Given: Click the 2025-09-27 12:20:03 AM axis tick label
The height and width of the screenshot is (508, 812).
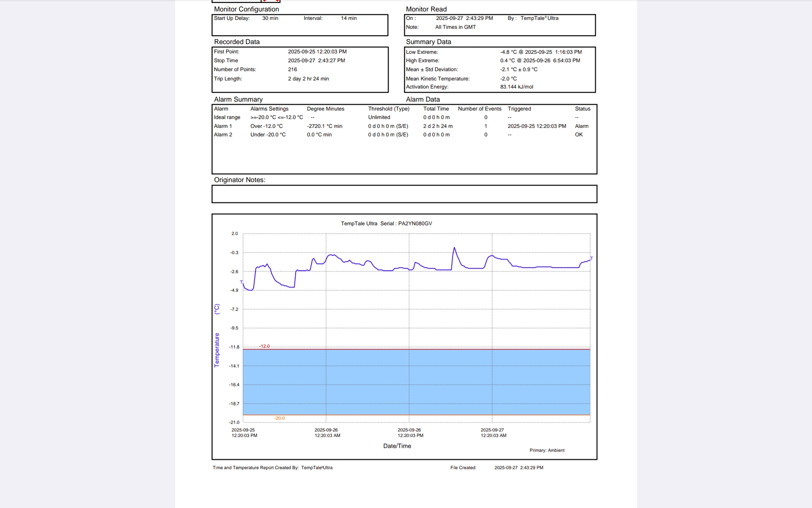Looking at the screenshot, I should click(493, 433).
